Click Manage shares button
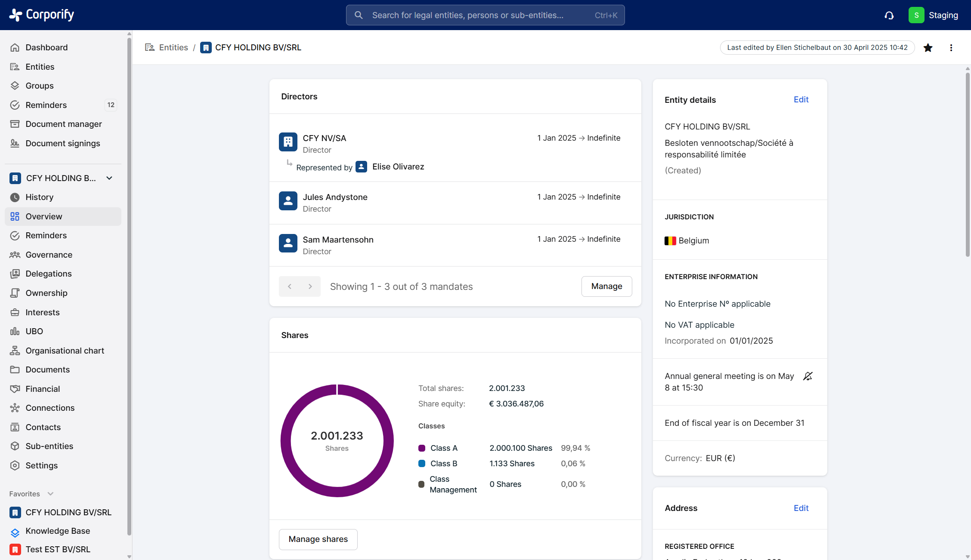This screenshot has width=971, height=560. [x=318, y=539]
